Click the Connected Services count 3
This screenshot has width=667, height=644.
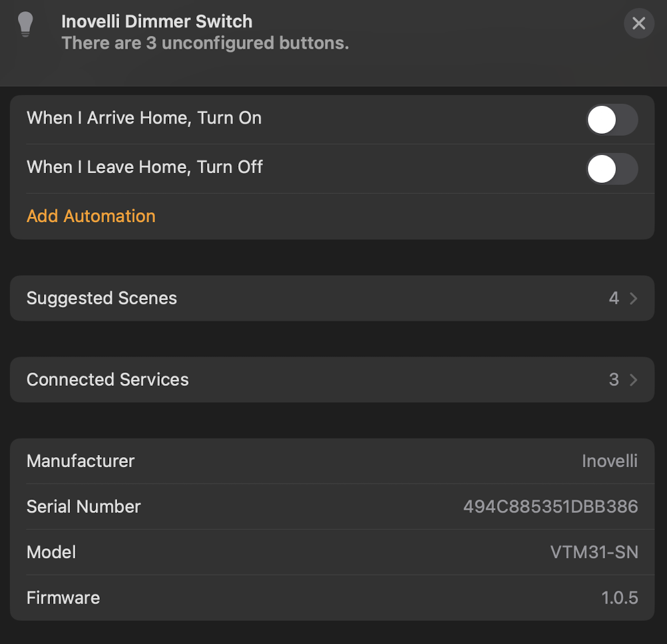pos(614,379)
